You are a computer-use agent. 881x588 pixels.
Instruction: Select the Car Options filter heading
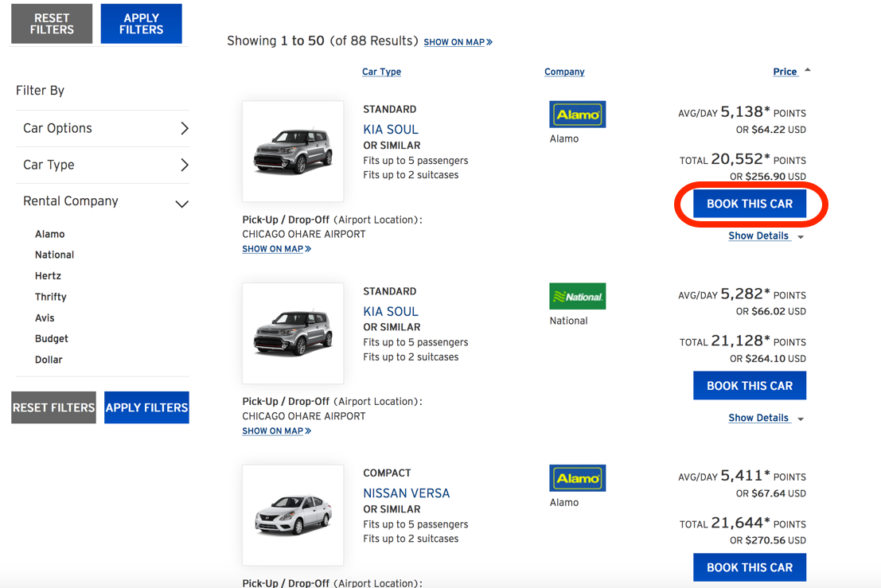point(57,129)
